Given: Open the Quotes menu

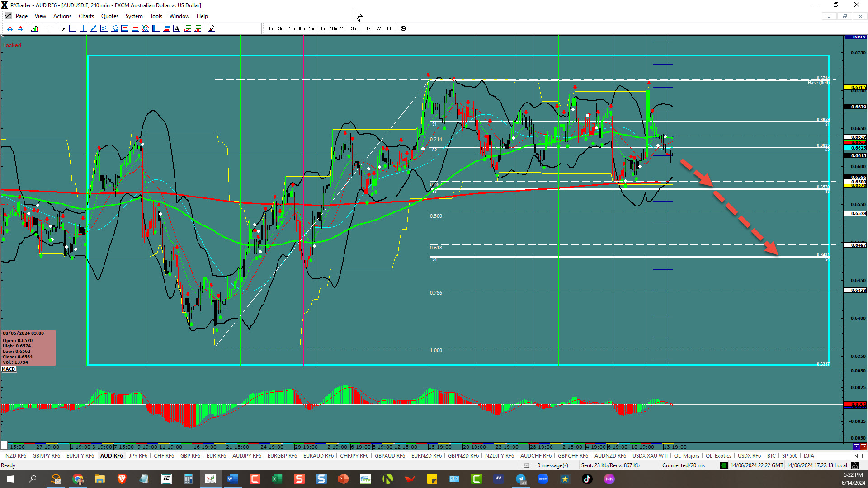Looking at the screenshot, I should coord(110,16).
